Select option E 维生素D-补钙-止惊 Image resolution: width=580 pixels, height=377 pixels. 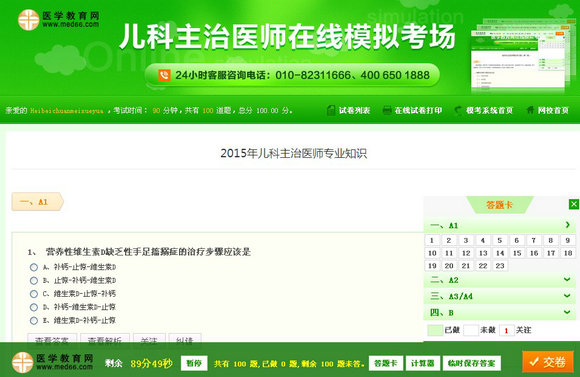pyautogui.click(x=34, y=320)
